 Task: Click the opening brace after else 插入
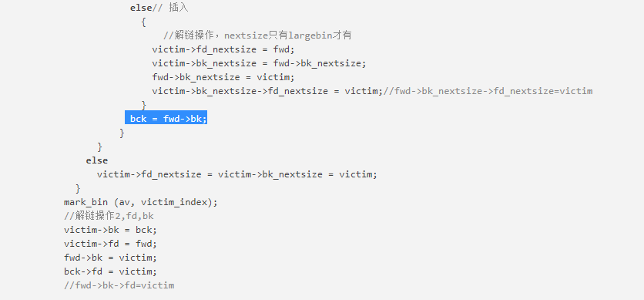(x=143, y=22)
